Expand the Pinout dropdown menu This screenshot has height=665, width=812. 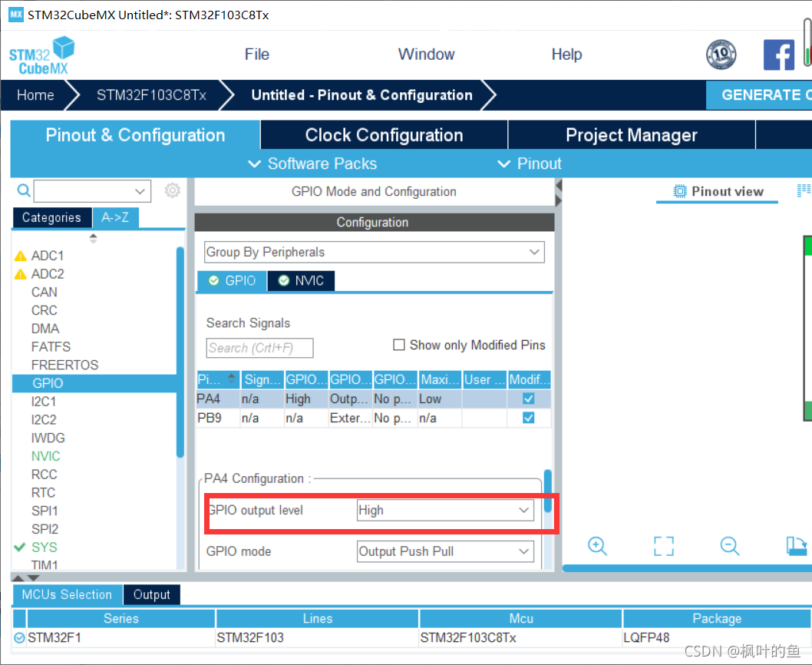pos(530,164)
